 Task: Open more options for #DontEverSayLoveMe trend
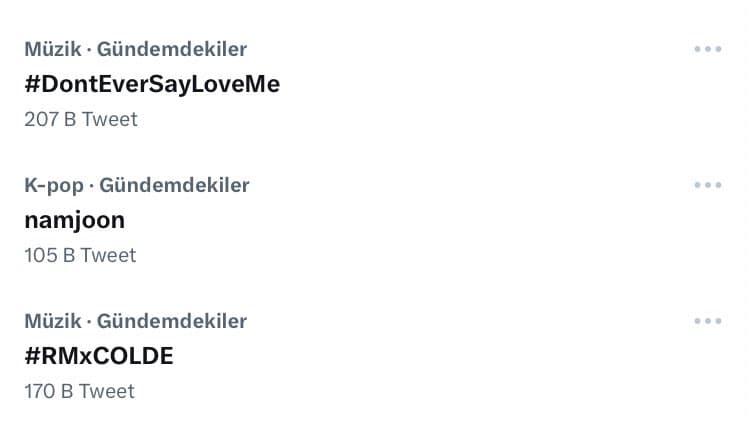point(707,49)
